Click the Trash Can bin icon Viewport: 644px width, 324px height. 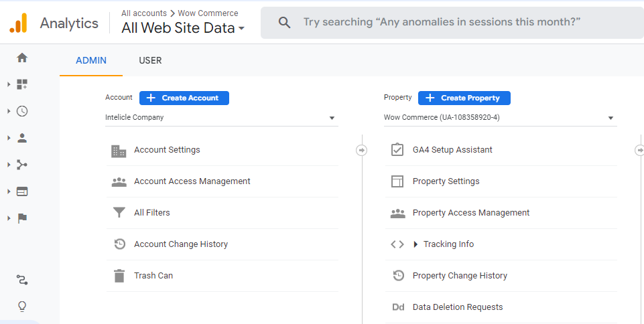point(119,276)
